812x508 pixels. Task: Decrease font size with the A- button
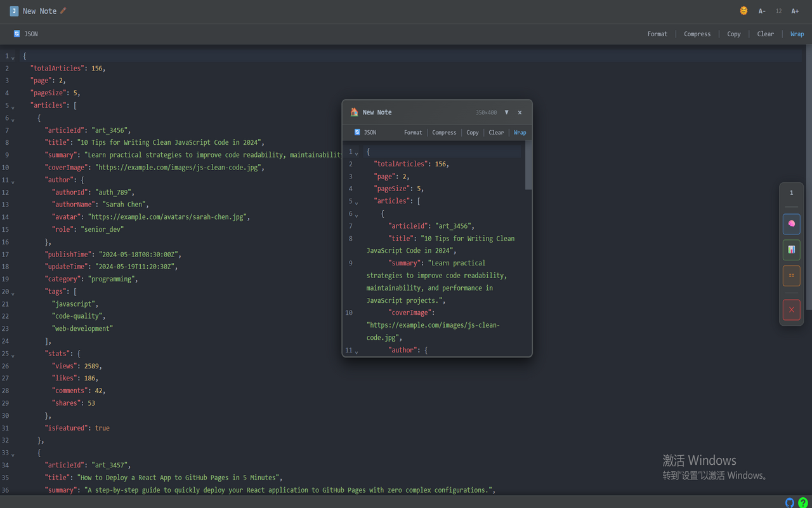[x=762, y=11]
